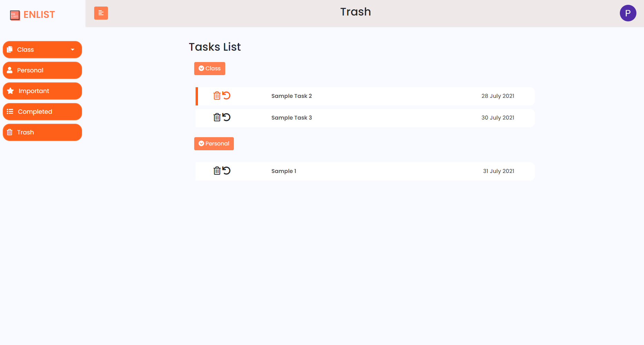Open the Important section in the sidebar
This screenshot has height=345, width=644.
tap(42, 91)
